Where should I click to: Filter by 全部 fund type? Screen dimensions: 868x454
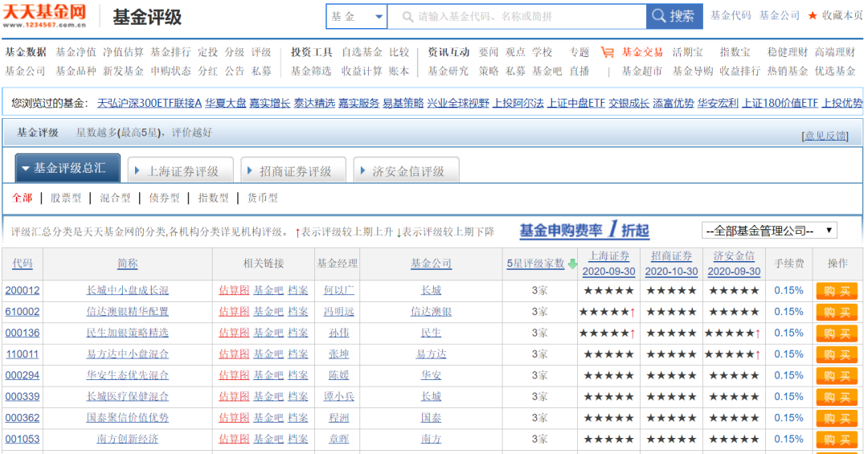23,198
